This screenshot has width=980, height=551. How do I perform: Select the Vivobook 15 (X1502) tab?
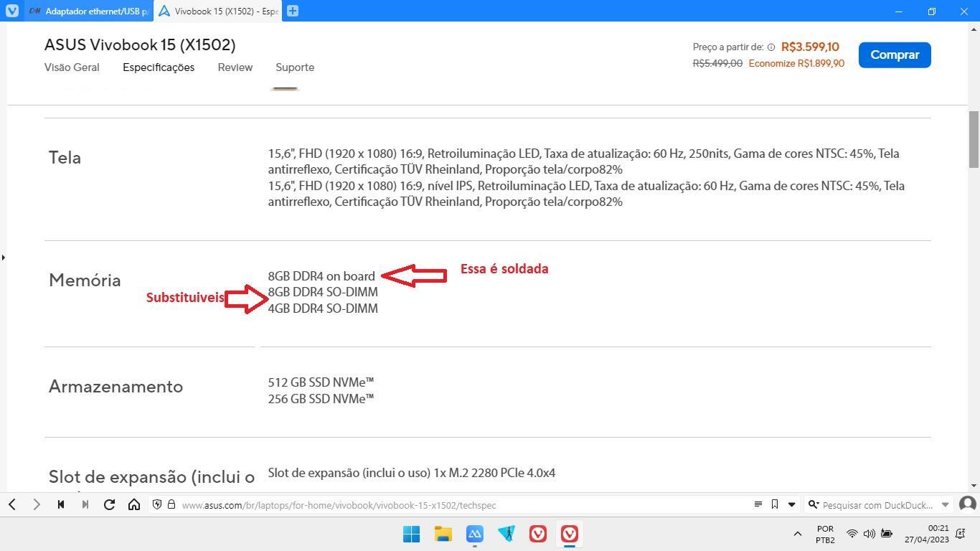point(217,11)
